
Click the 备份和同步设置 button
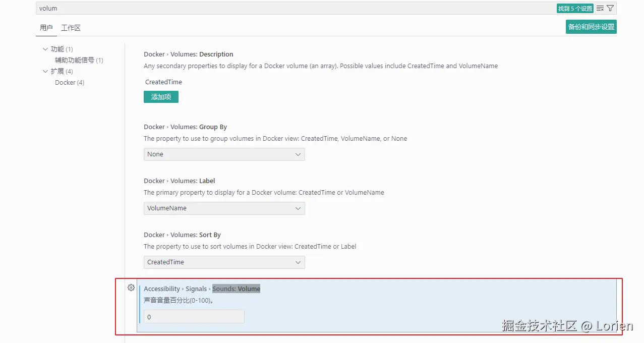[x=591, y=27]
